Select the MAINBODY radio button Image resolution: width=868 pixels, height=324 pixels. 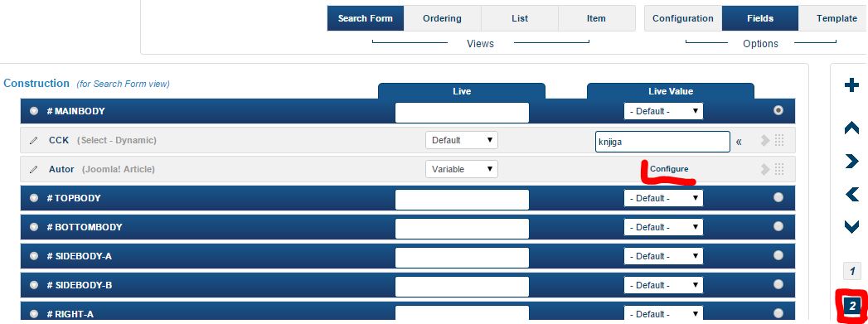(x=778, y=110)
